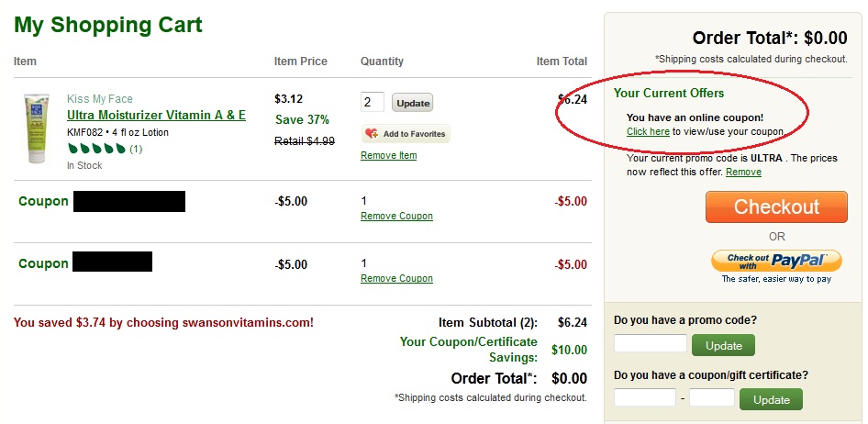Click the Kiss My Face brand name
868x424 pixels.
100,98
